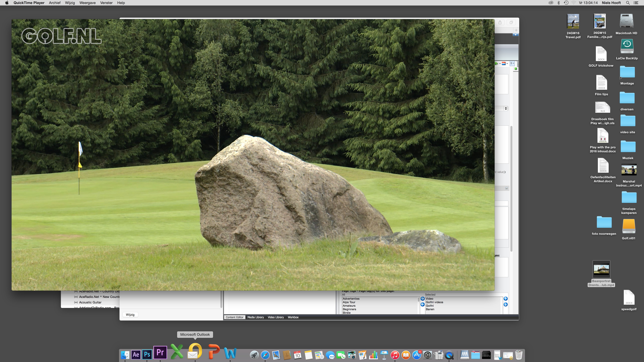
Task: Click the select popup stepper arrows
Action: (506, 108)
